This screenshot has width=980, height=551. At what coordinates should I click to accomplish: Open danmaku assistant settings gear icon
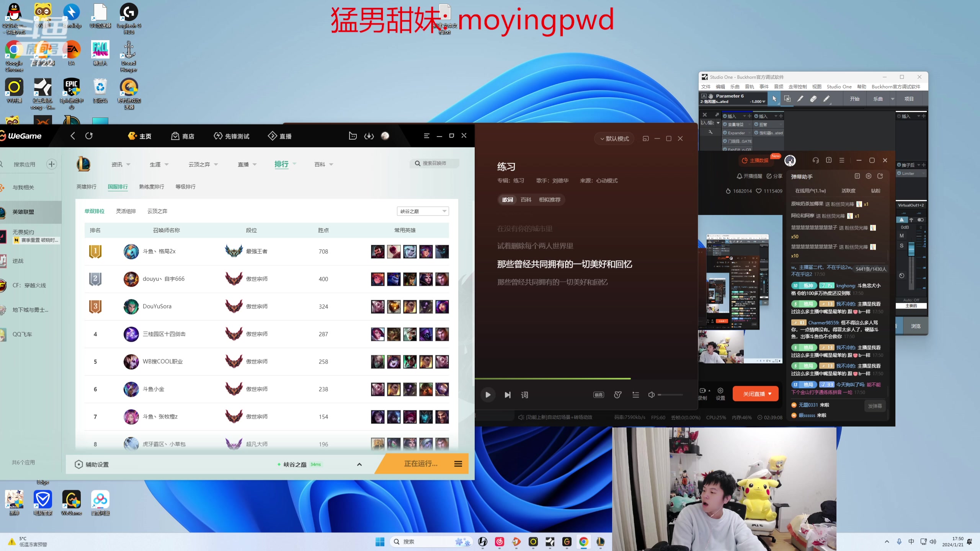tap(869, 176)
